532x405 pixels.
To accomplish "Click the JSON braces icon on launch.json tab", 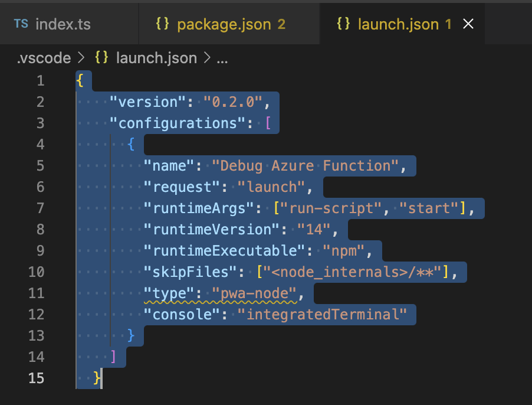I will [x=343, y=24].
